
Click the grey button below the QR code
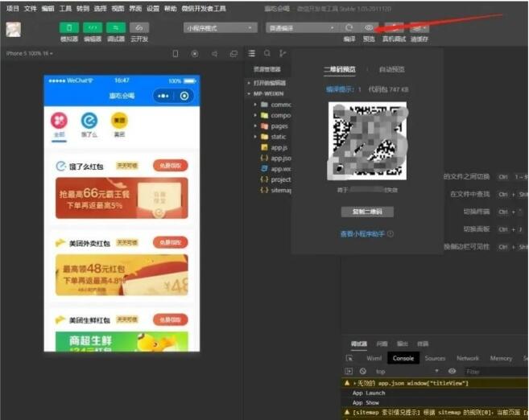pyautogui.click(x=367, y=212)
